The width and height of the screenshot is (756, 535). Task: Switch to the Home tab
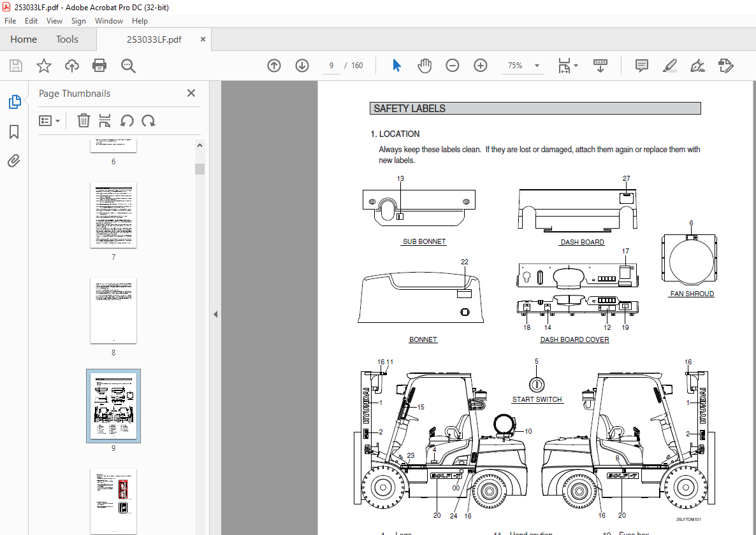tap(24, 39)
